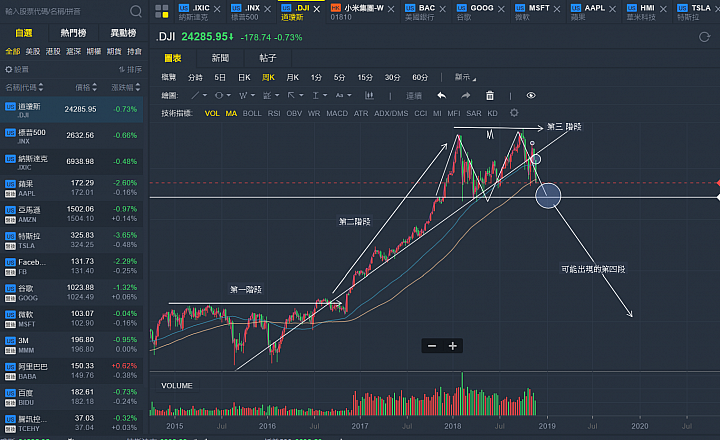This screenshot has width=720, height=440.
Task: Toggle drawings visibility eye icon
Action: (531, 96)
